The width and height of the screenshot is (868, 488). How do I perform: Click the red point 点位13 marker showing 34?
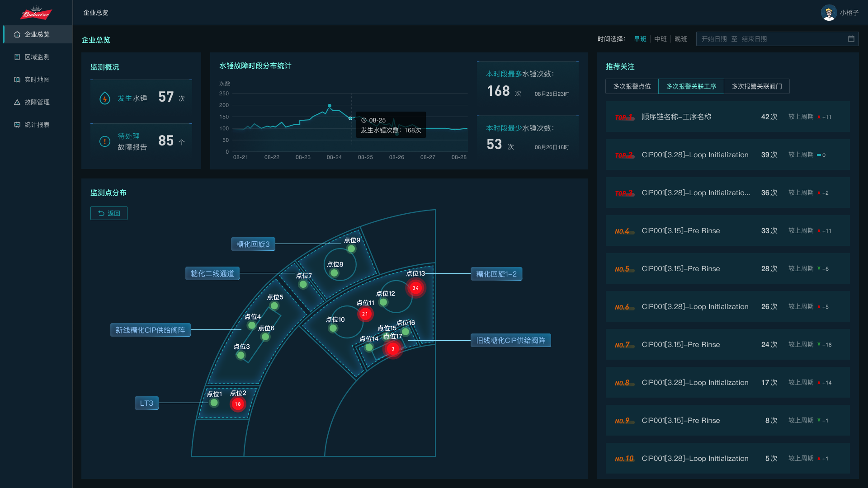point(415,288)
